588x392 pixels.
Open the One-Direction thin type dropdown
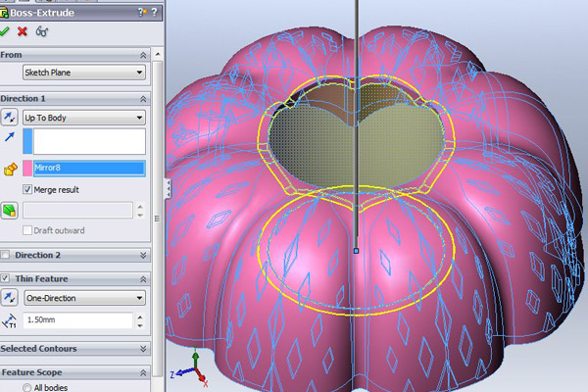tap(84, 298)
